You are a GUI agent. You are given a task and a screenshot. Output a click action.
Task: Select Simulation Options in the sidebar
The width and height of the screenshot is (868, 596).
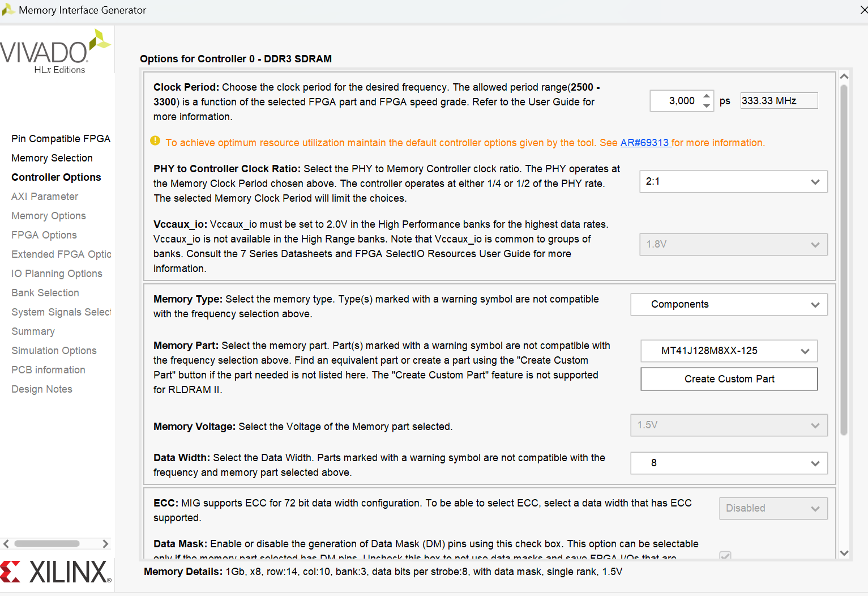(x=54, y=351)
